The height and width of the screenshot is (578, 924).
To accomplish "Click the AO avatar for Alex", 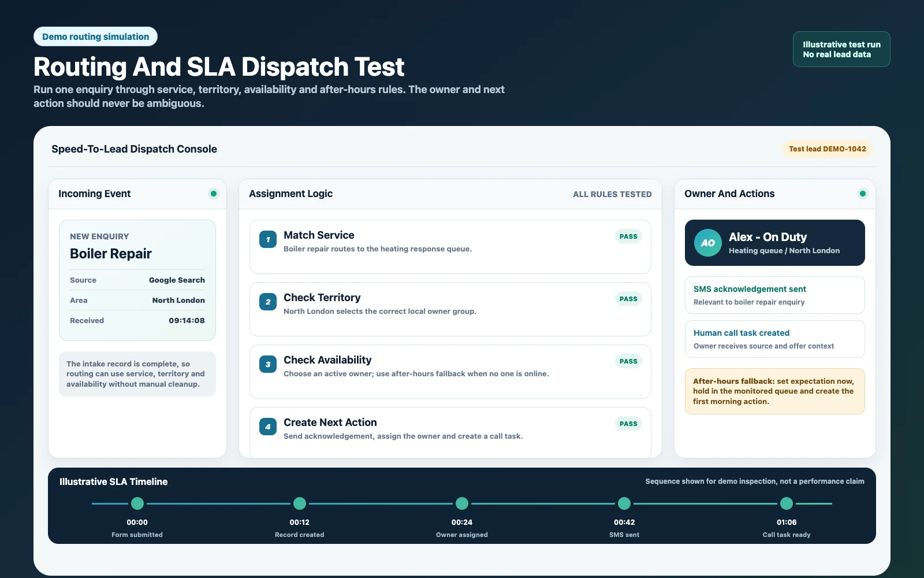I will click(708, 243).
